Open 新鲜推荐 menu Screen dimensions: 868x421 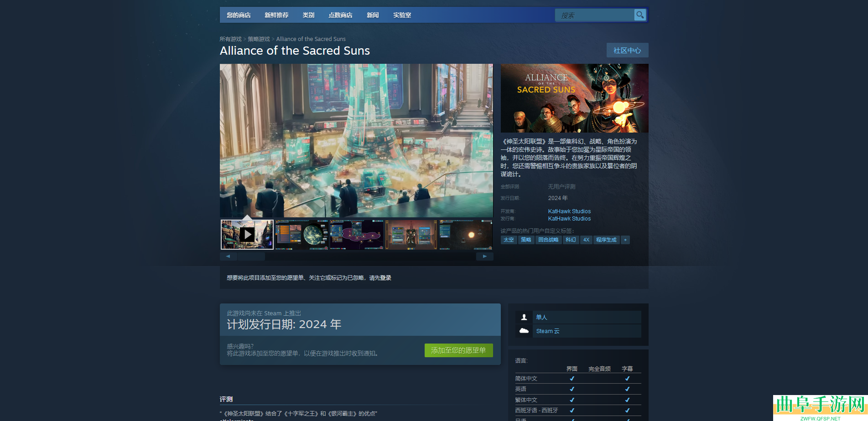276,15
